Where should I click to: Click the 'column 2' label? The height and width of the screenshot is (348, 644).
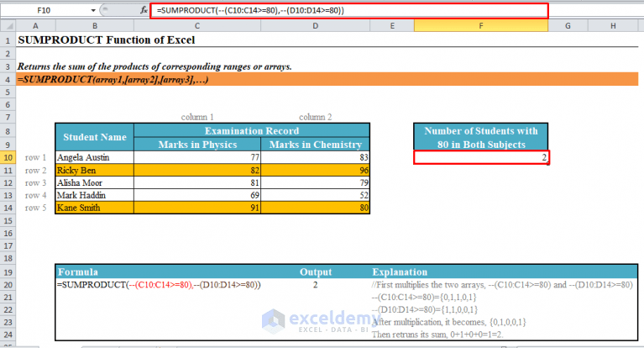pos(315,117)
